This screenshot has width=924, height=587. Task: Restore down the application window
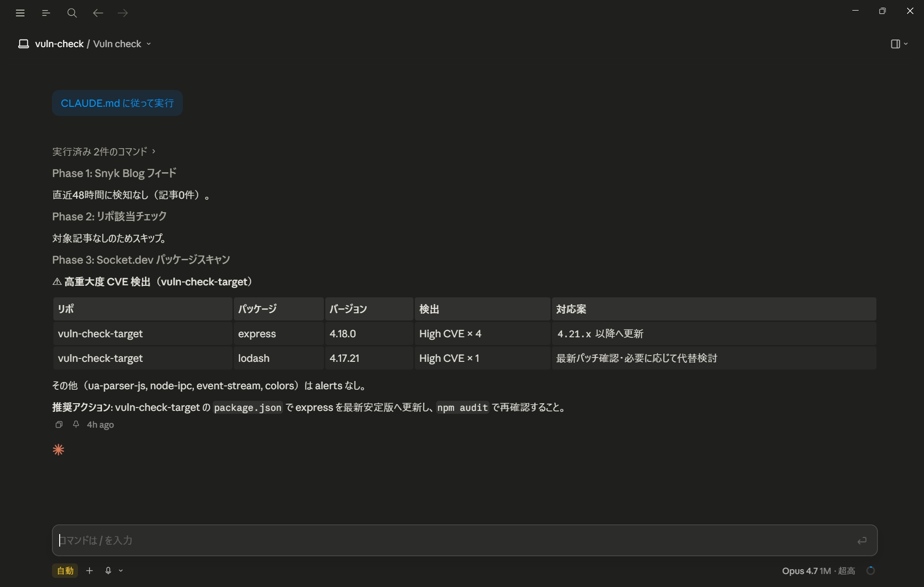(x=882, y=11)
